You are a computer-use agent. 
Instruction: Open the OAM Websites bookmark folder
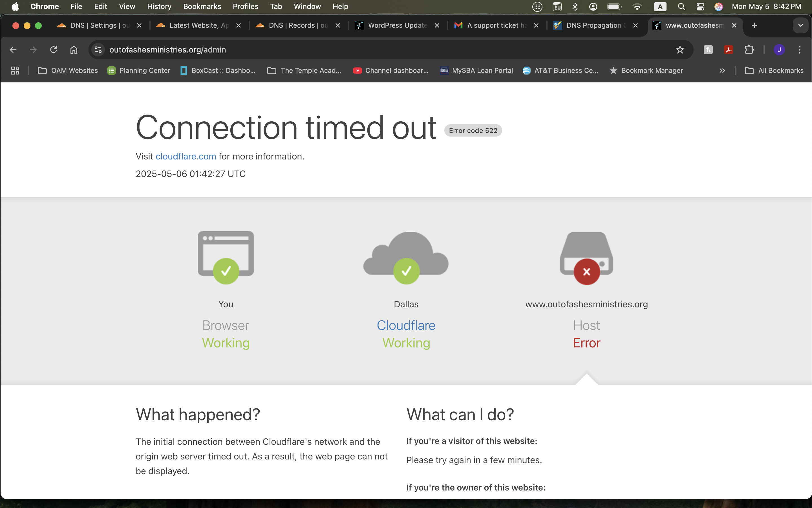68,71
